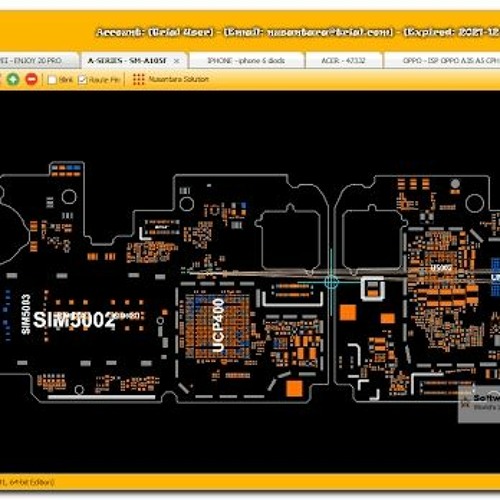
Task: Select the SIM5003 component
Action: coord(26,314)
